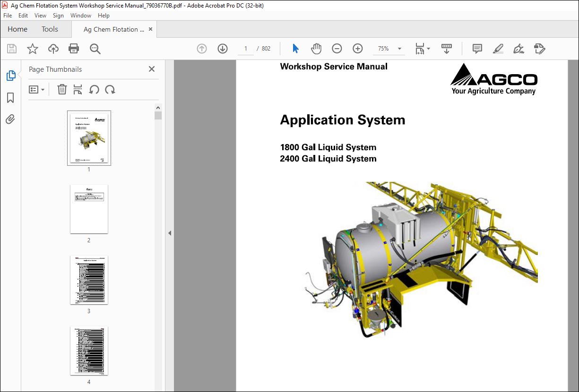
Task: Open the View menu
Action: point(41,16)
